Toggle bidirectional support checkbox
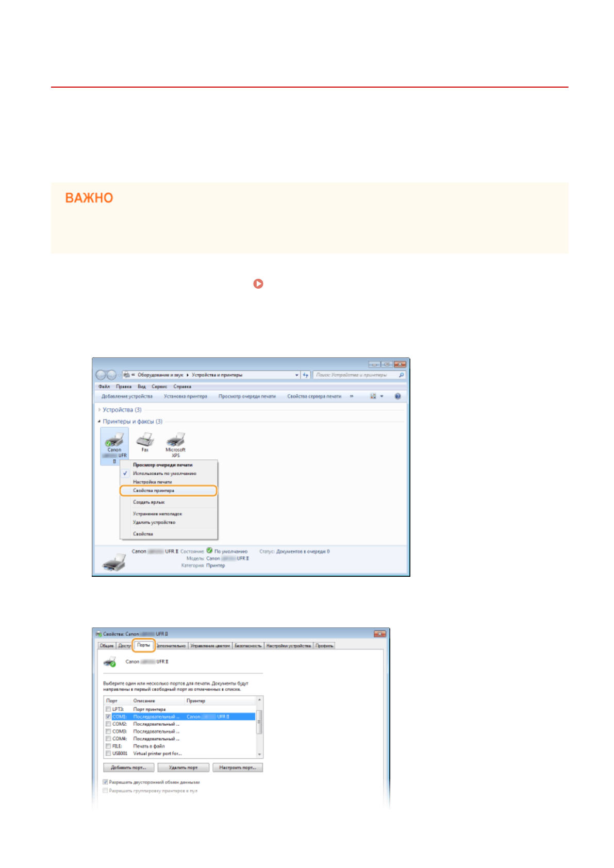Screen dimensions: 614x868 tap(106, 782)
